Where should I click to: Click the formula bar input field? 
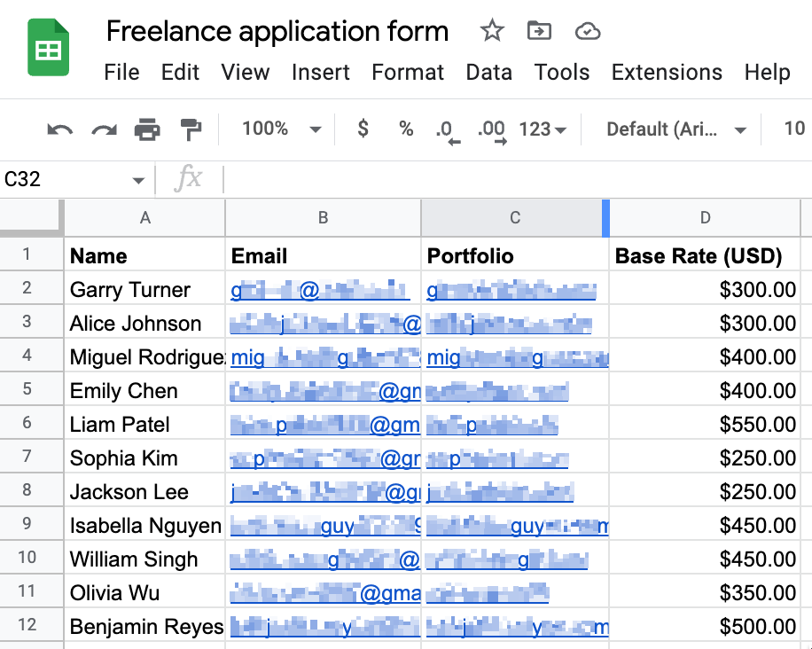[514, 180]
